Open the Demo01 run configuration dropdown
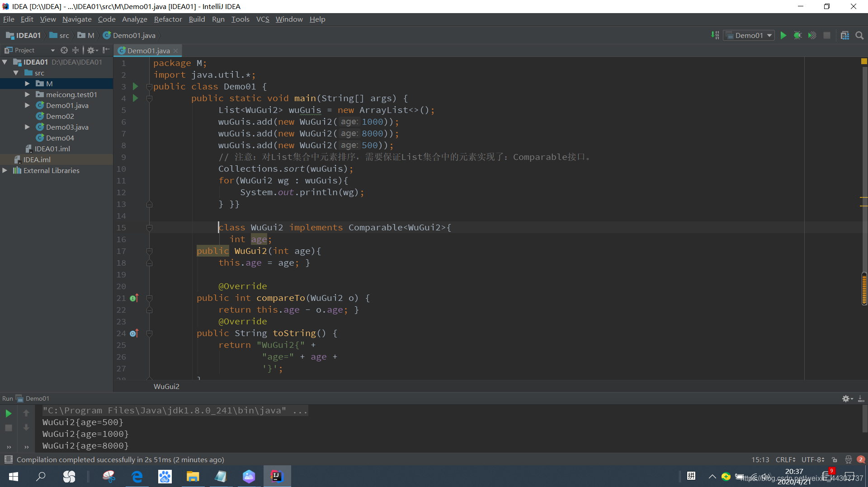The width and height of the screenshot is (868, 487). pos(749,35)
